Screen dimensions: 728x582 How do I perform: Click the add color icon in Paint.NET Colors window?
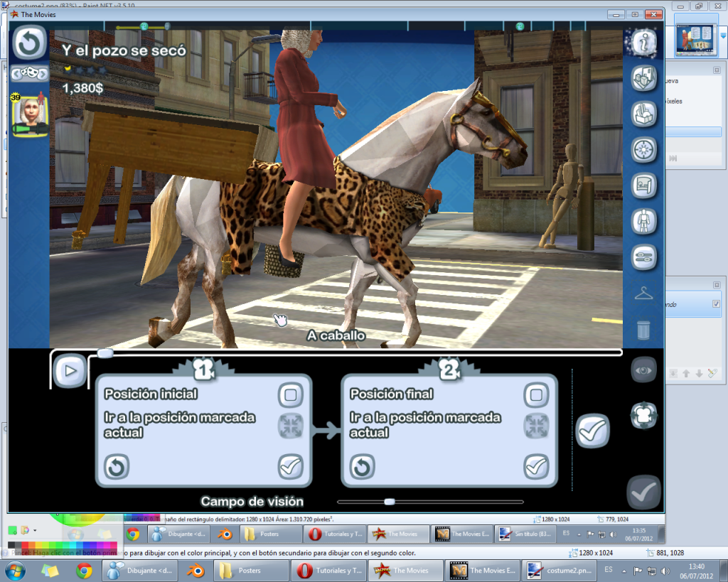(x=13, y=530)
